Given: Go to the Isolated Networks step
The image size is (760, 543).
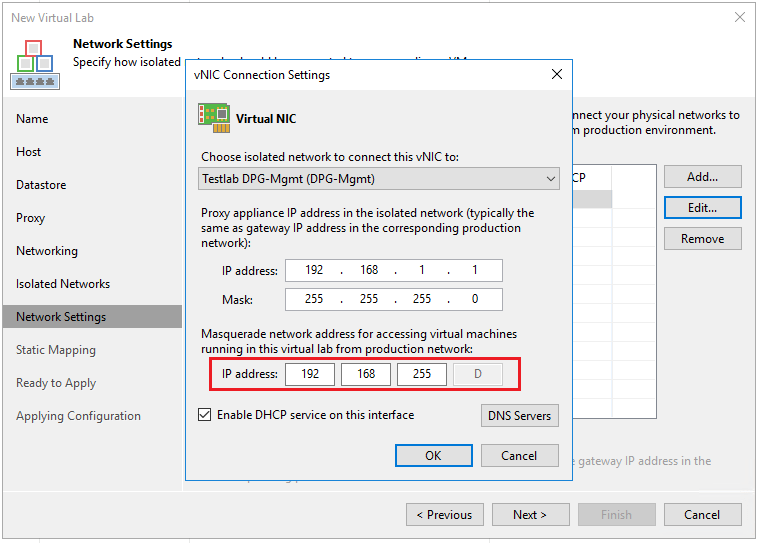Looking at the screenshot, I should (63, 284).
